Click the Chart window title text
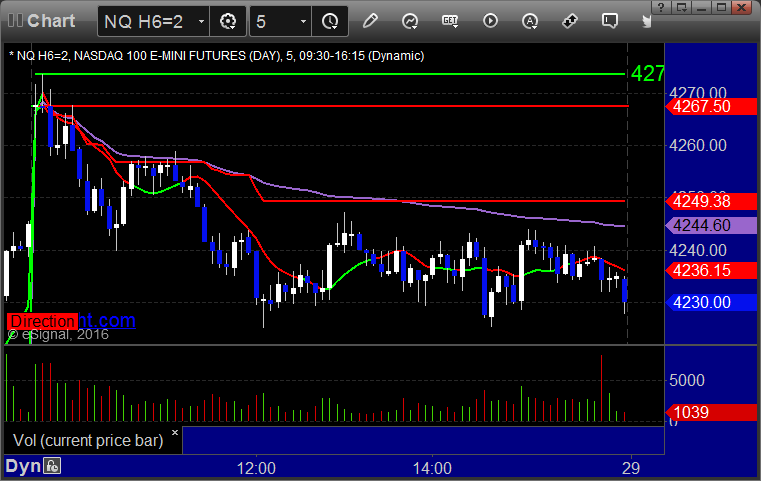 [x=51, y=21]
